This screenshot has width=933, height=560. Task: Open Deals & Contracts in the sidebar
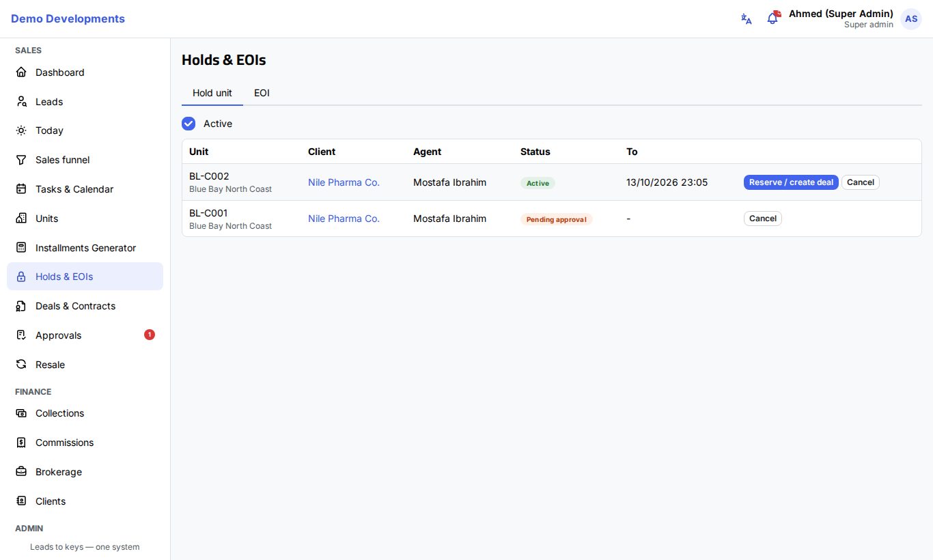[x=85, y=306]
